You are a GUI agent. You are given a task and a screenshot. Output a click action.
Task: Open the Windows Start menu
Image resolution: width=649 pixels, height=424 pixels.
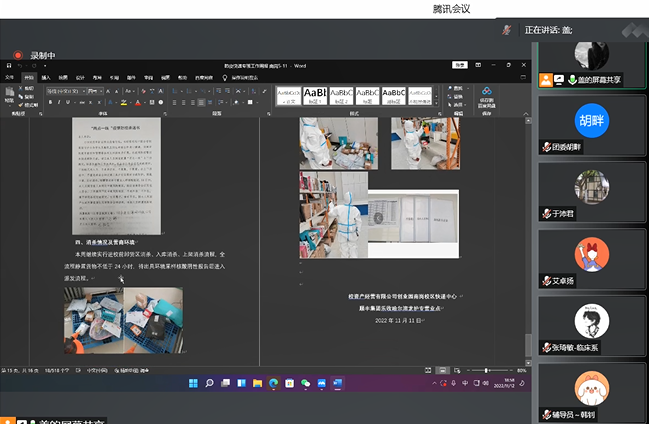pos(192,383)
